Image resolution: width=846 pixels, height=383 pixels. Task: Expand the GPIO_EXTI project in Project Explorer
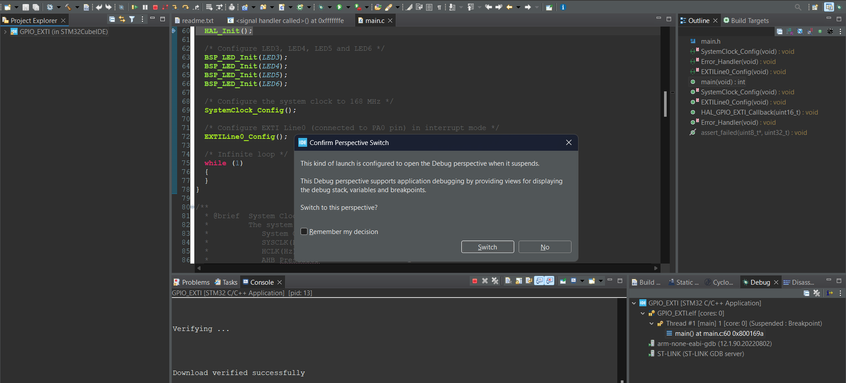[x=5, y=31]
